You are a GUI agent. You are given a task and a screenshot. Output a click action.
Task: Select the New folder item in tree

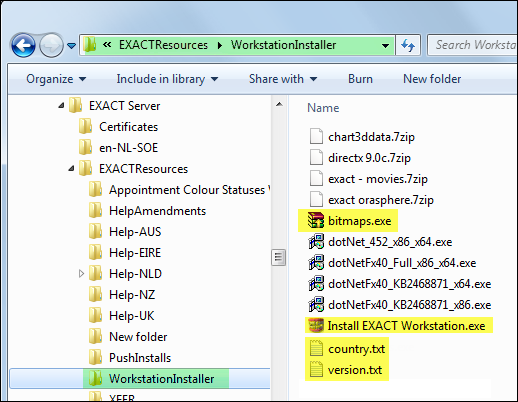click(x=138, y=337)
